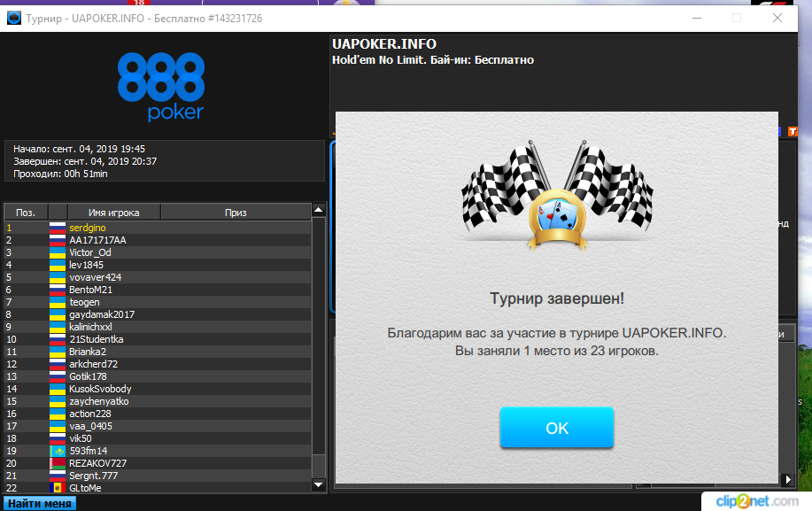Click the OK button in tournament dialog
The height and width of the screenshot is (511, 812).
[x=557, y=428]
